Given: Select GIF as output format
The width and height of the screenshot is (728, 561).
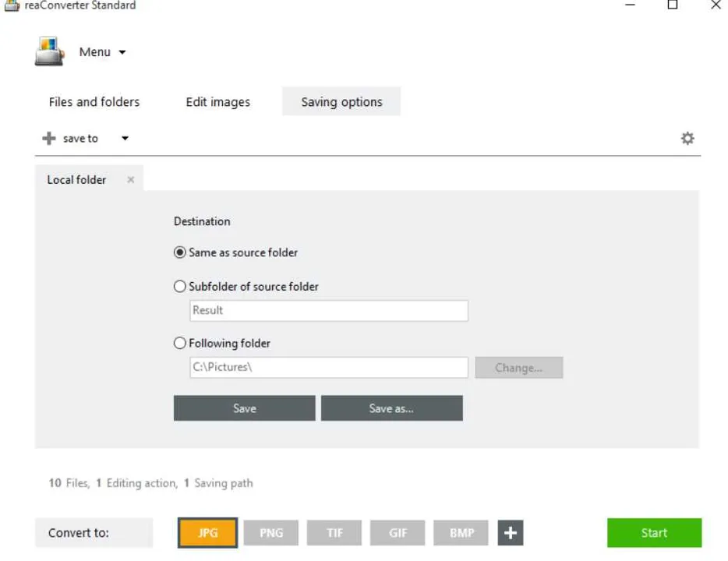Looking at the screenshot, I should (x=398, y=533).
